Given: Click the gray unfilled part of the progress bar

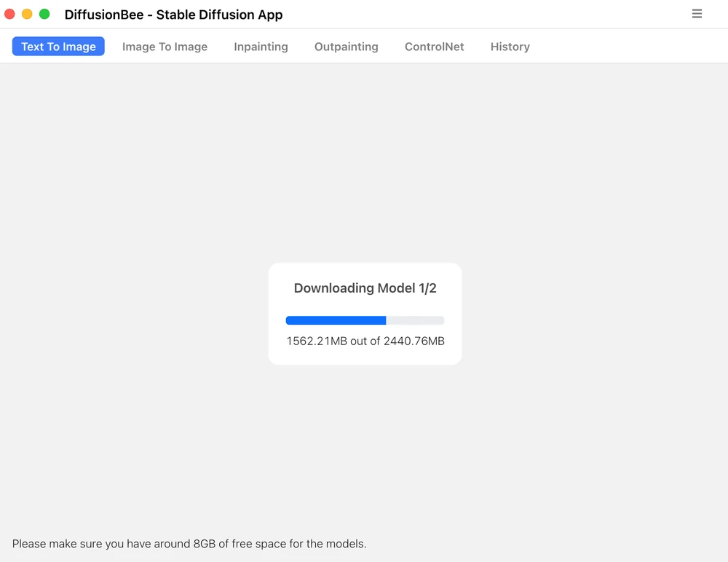Looking at the screenshot, I should pos(415,320).
